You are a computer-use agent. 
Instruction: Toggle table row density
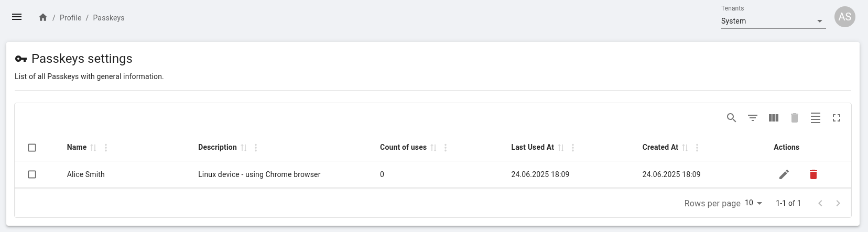[x=815, y=118]
